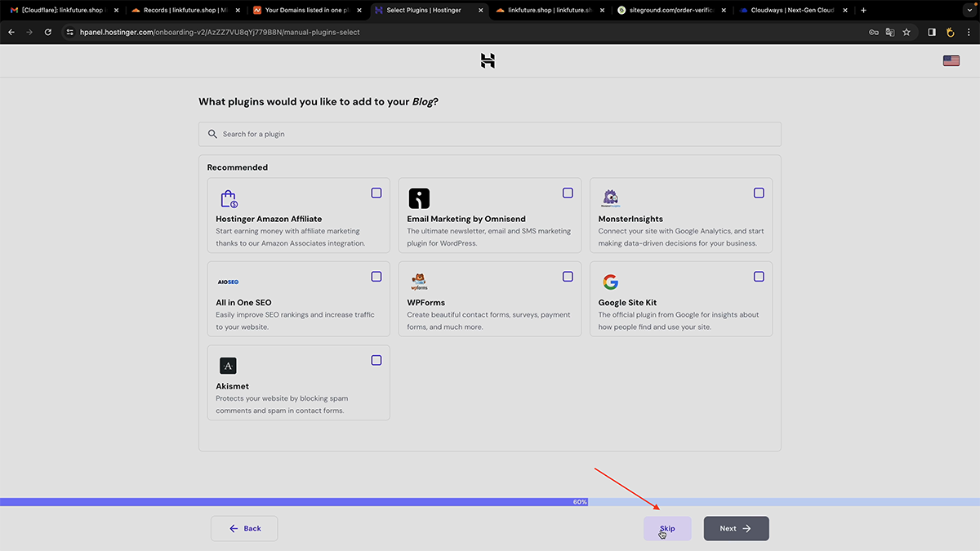Click the Google Site Kit title
This screenshot has height=551, width=980.
click(x=627, y=302)
